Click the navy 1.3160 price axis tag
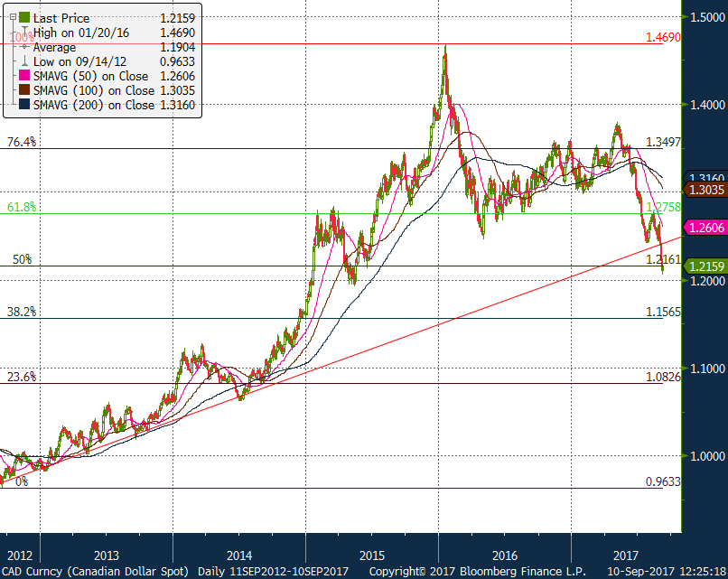The height and width of the screenshot is (579, 728). coord(706,178)
